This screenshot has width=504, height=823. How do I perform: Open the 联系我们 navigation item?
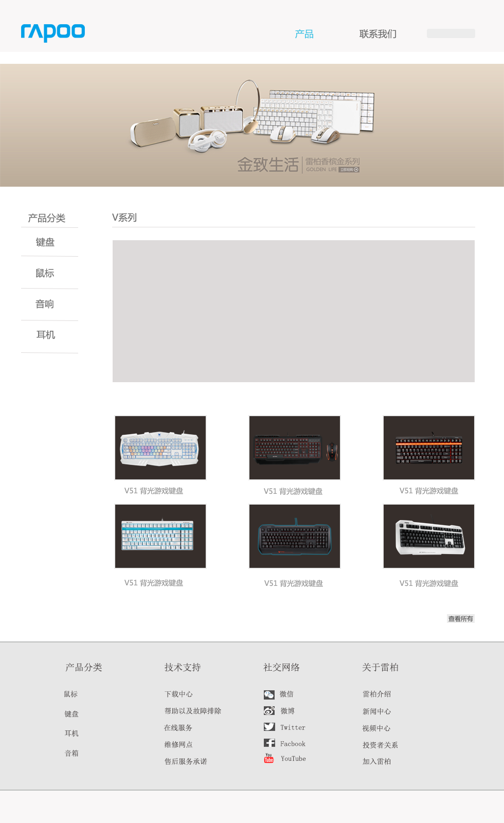tap(378, 34)
